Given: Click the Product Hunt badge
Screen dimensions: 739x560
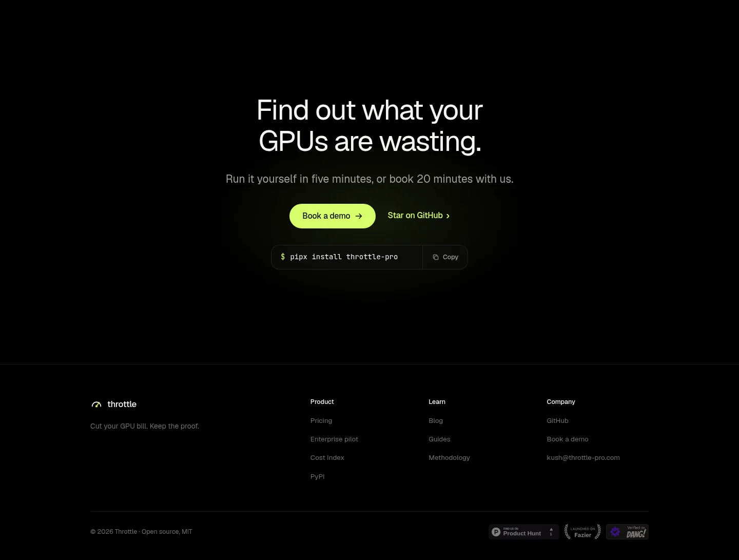Looking at the screenshot, I should 523,532.
